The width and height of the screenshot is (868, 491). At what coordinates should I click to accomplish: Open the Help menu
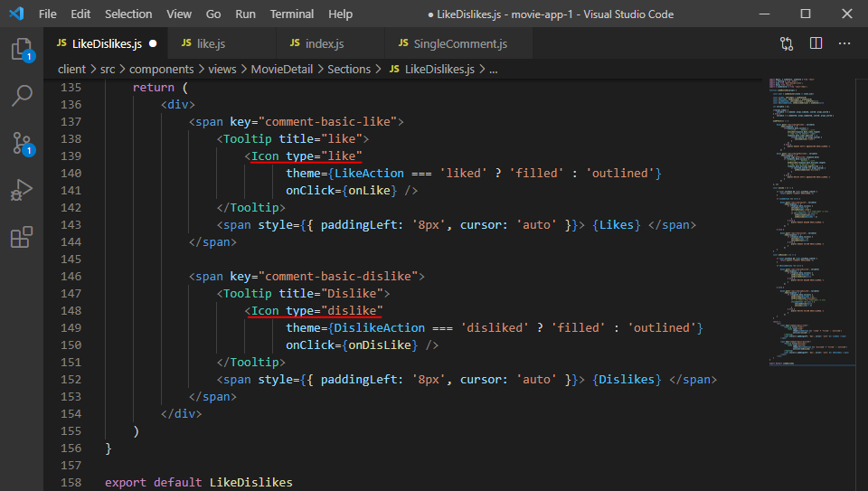tap(340, 14)
